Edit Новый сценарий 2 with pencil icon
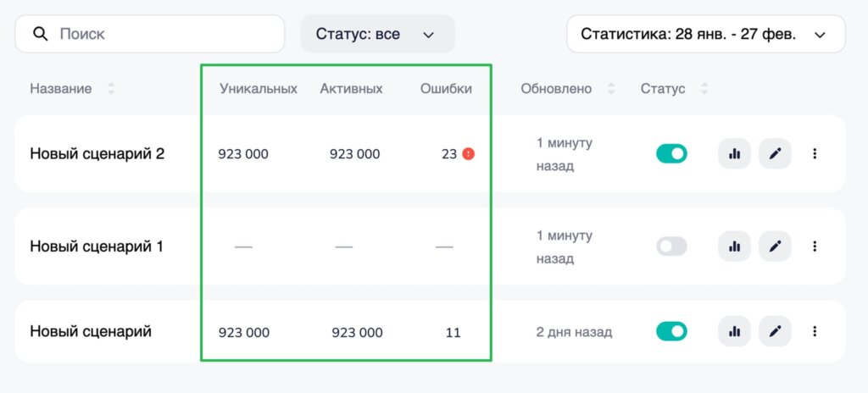868x393 pixels. coord(775,154)
